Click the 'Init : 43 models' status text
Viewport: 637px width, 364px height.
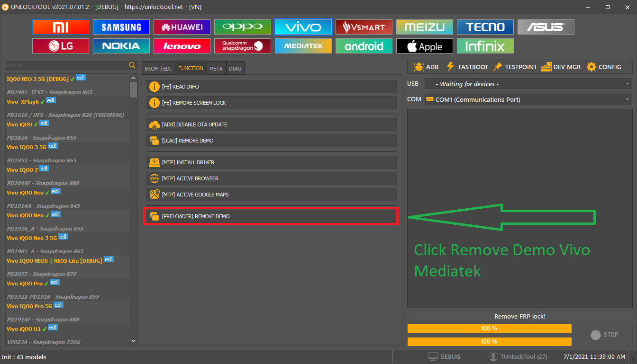[24, 357]
